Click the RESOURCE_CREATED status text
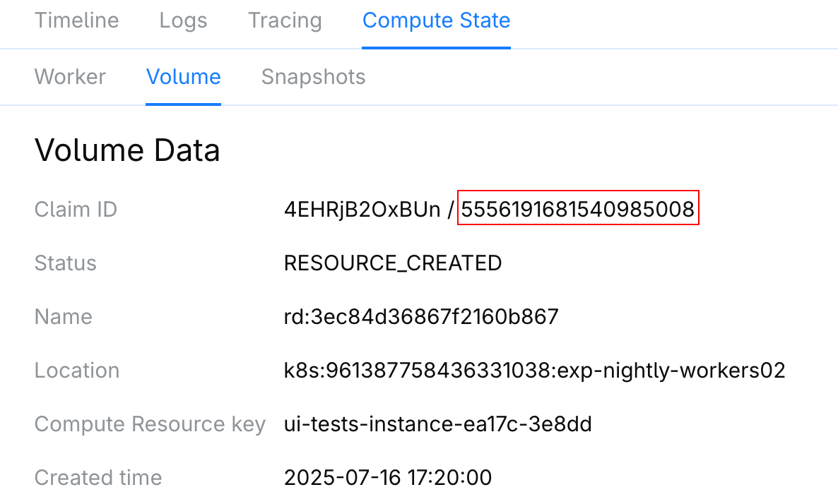 point(393,263)
